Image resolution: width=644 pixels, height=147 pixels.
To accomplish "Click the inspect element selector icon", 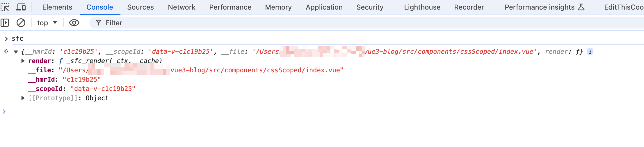I will [5, 7].
